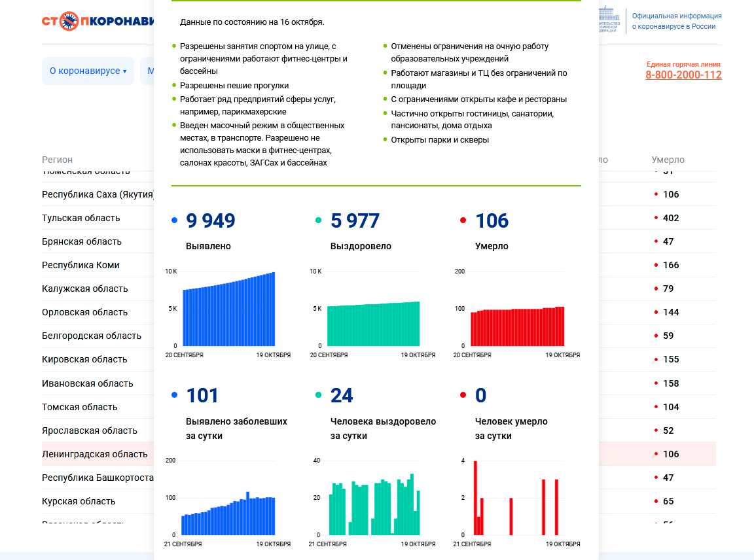The width and height of the screenshot is (754, 560).
Task: Click the green Выздоровело cumulative bar chart
Action: pyautogui.click(x=373, y=322)
